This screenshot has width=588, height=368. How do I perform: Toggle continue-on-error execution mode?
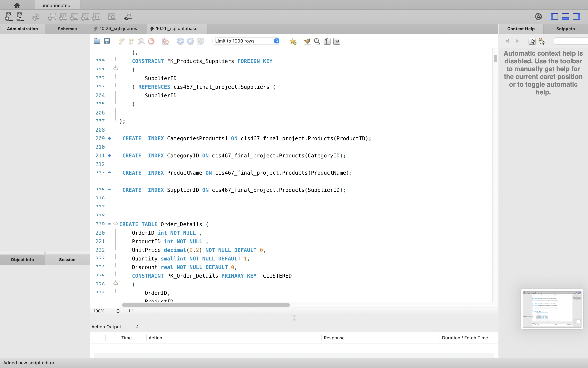pos(166,41)
